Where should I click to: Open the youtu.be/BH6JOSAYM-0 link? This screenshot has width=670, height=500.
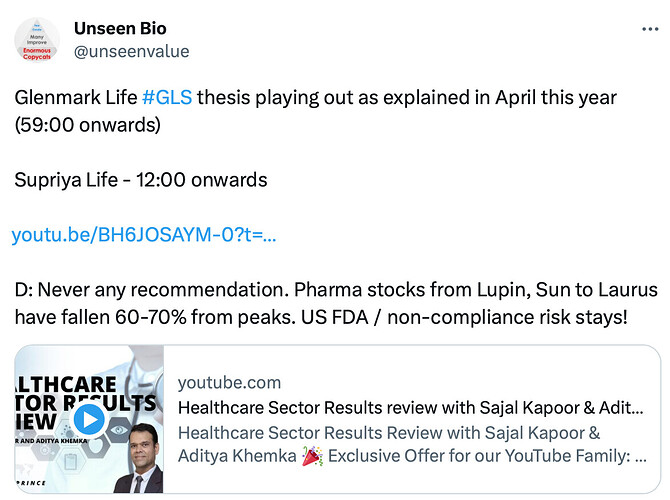point(144,235)
